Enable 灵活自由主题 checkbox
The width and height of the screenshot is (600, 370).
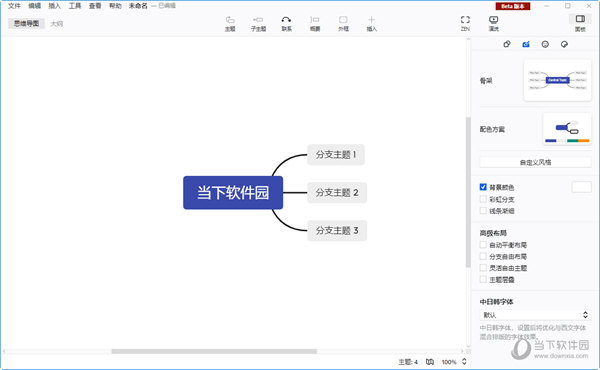pyautogui.click(x=483, y=267)
